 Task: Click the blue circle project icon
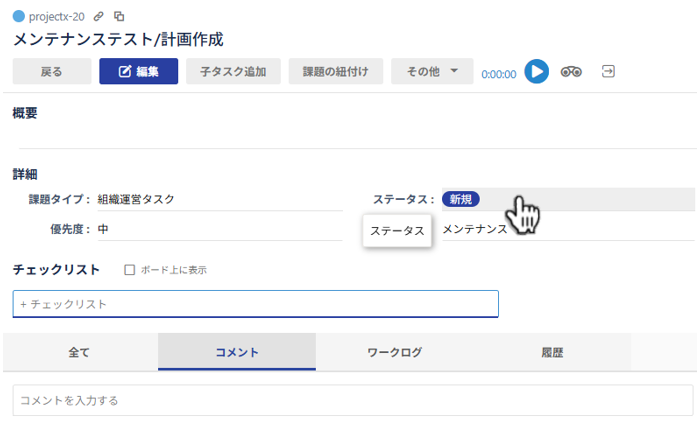click(19, 16)
